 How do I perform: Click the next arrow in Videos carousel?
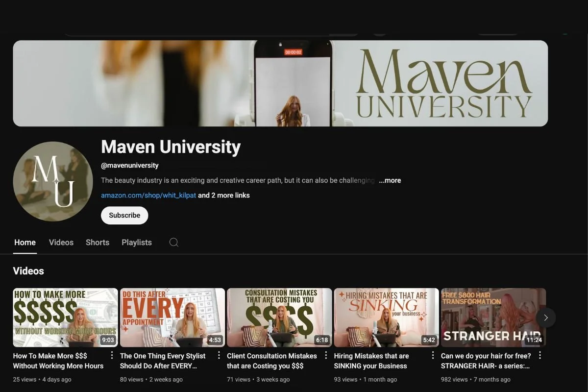(546, 318)
